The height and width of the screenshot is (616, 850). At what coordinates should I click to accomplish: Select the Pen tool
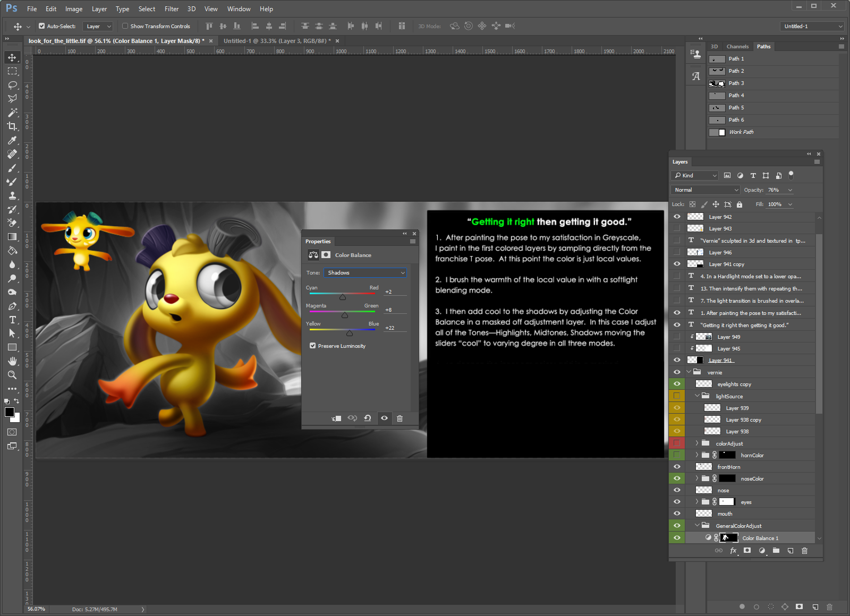[12, 306]
